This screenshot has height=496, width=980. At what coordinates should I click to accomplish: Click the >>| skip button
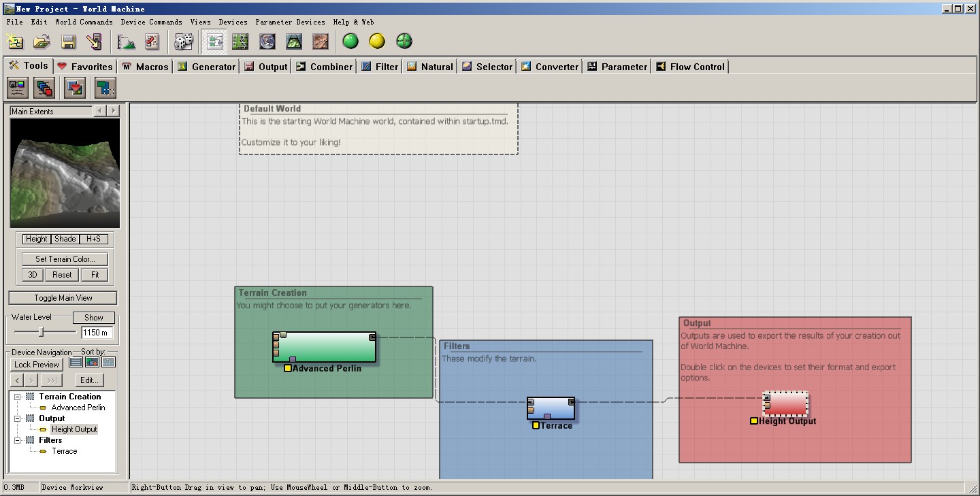click(x=51, y=380)
